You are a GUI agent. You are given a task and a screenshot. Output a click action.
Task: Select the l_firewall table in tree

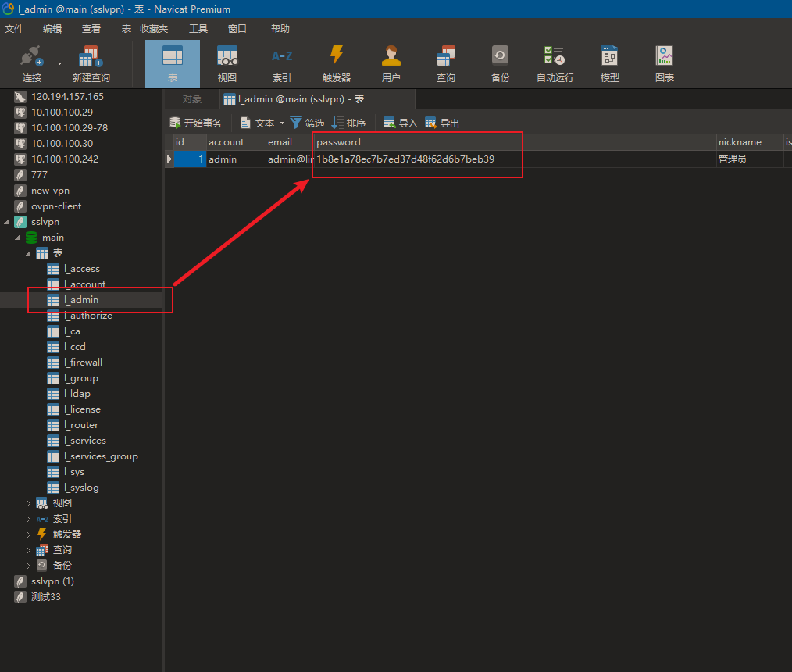click(x=83, y=363)
